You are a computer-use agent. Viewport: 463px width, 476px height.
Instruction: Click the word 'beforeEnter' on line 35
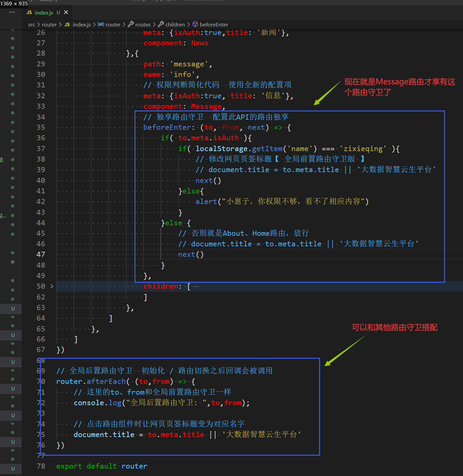pos(167,127)
